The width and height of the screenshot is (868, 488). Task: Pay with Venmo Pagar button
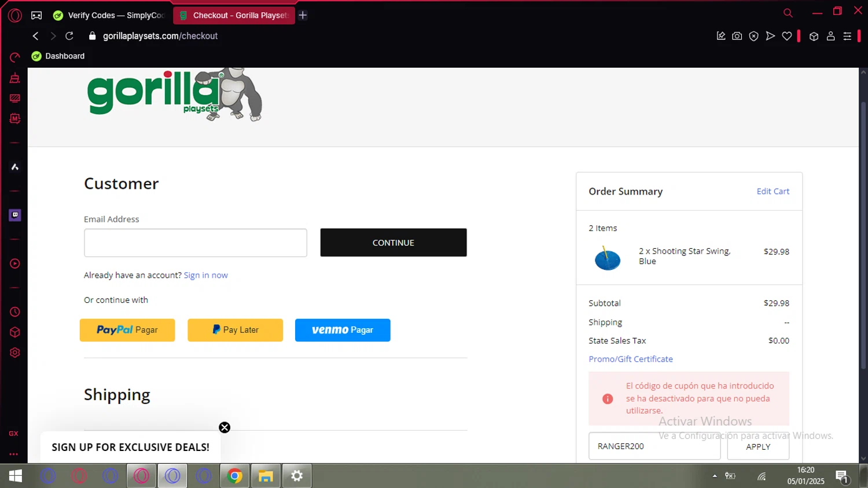tap(343, 330)
